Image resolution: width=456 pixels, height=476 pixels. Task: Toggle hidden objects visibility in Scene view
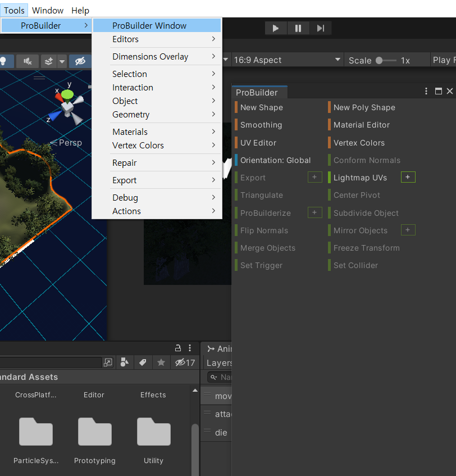tap(80, 61)
